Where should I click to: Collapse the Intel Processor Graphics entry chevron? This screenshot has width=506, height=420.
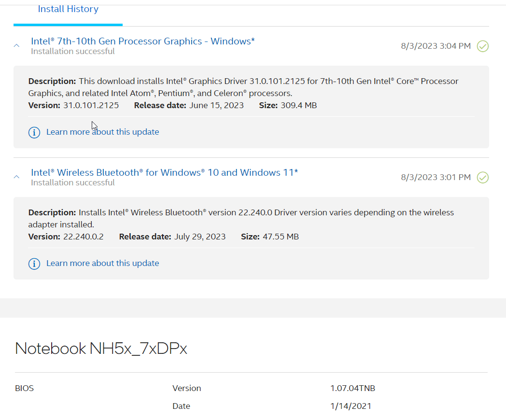tap(17, 46)
